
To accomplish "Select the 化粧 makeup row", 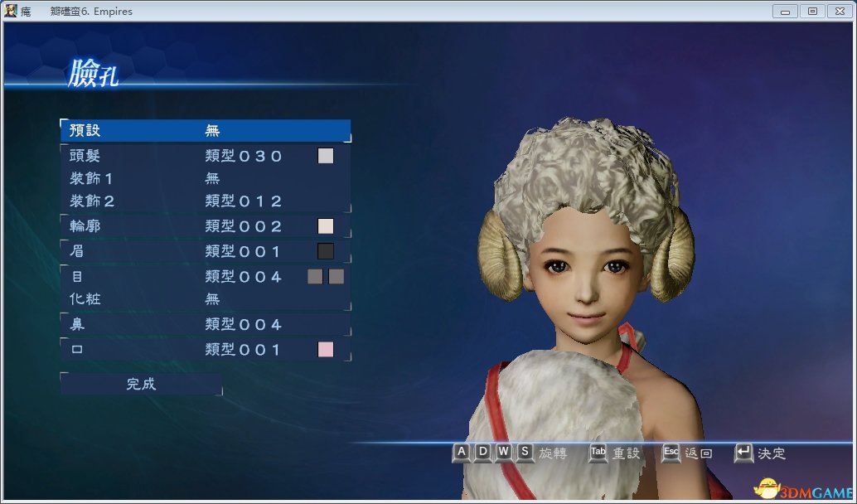I will pos(206,299).
